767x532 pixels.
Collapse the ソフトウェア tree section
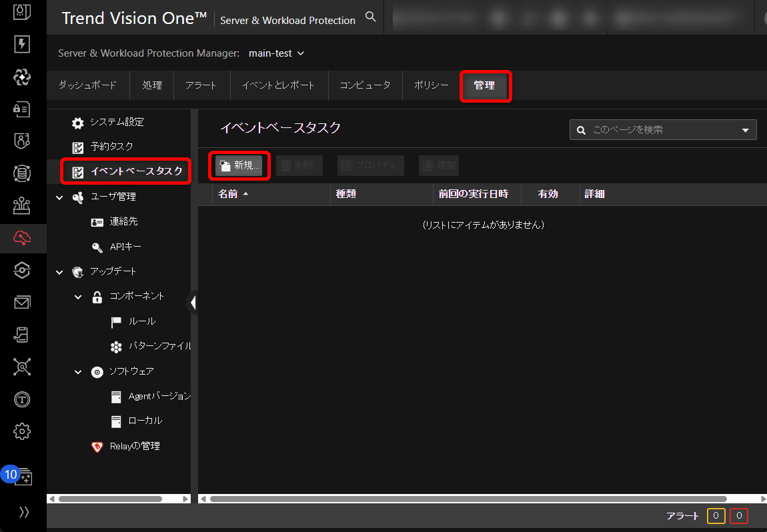tap(78, 371)
